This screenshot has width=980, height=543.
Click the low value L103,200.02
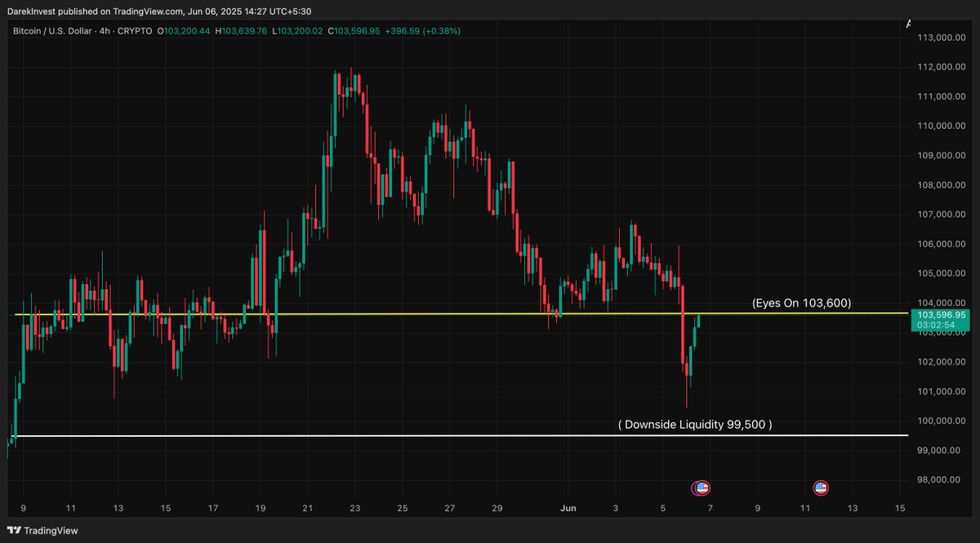[297, 31]
